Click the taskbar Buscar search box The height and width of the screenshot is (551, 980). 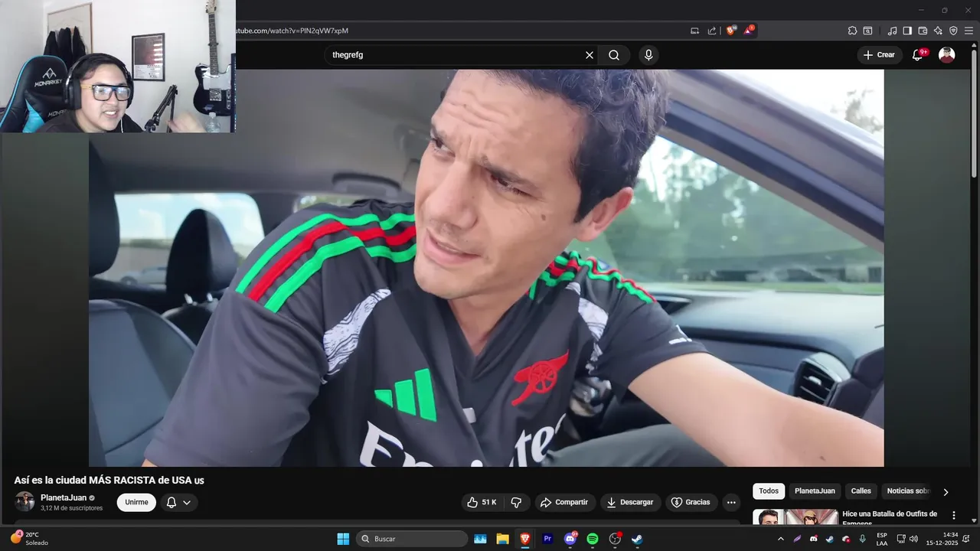(x=412, y=539)
